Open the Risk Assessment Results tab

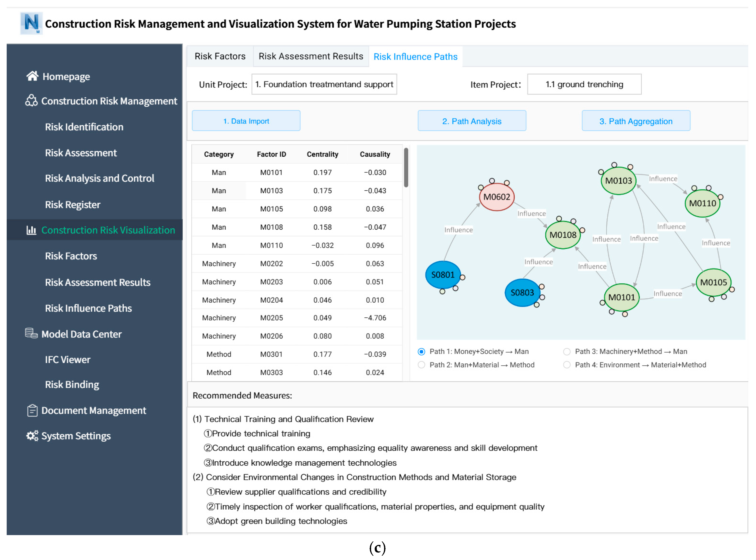(311, 56)
